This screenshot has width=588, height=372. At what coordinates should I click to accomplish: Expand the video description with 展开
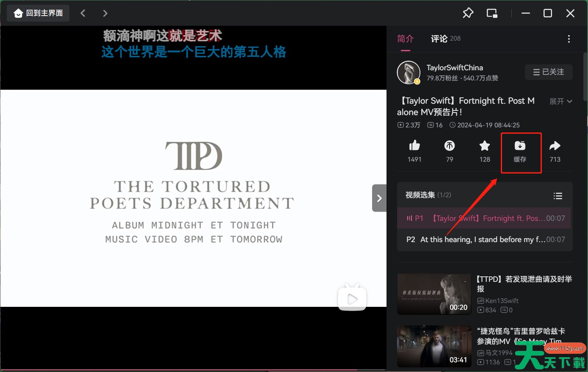coord(560,102)
